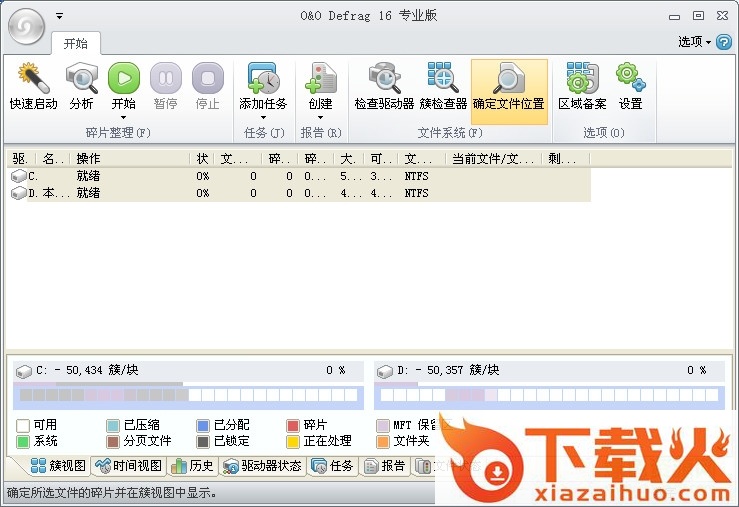Image resolution: width=739 pixels, height=507 pixels.
Task: Click the 创建 report creation icon
Action: [320, 78]
